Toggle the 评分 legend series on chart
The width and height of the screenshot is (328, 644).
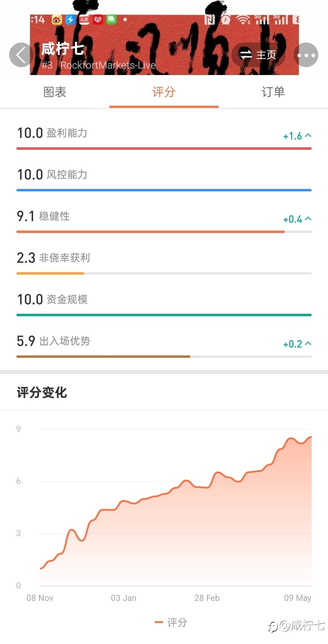[171, 622]
